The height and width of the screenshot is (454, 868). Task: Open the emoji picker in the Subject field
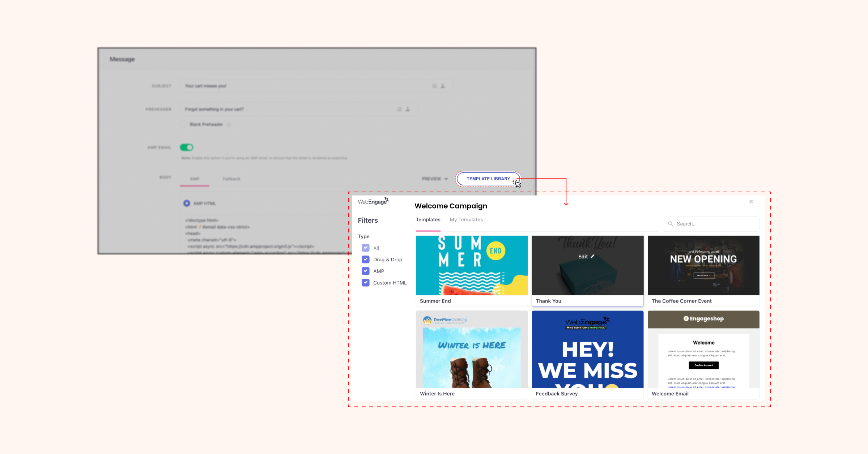click(434, 86)
